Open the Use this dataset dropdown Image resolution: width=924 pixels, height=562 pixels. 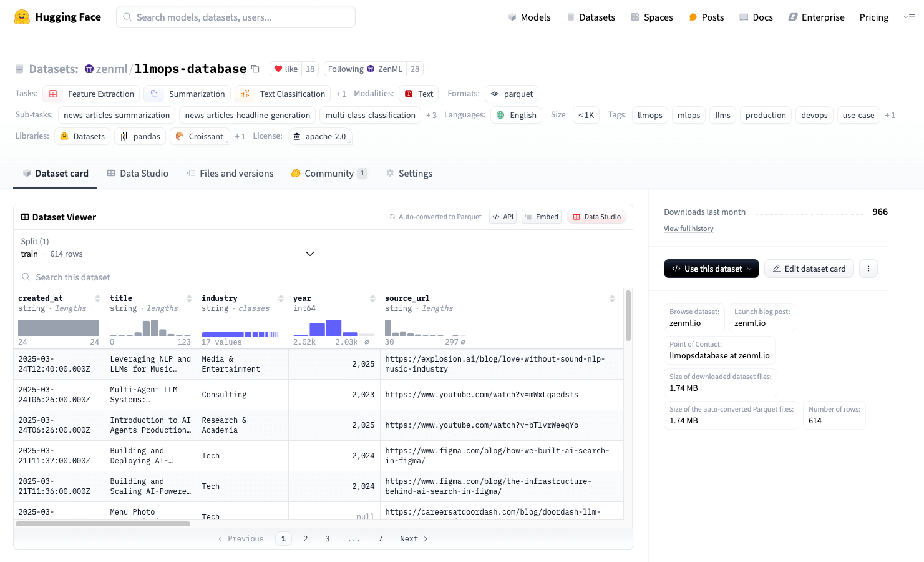click(x=711, y=269)
